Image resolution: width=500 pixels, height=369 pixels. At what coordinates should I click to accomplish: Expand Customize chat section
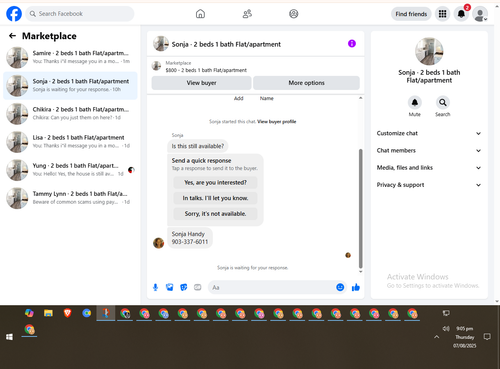tap(429, 133)
